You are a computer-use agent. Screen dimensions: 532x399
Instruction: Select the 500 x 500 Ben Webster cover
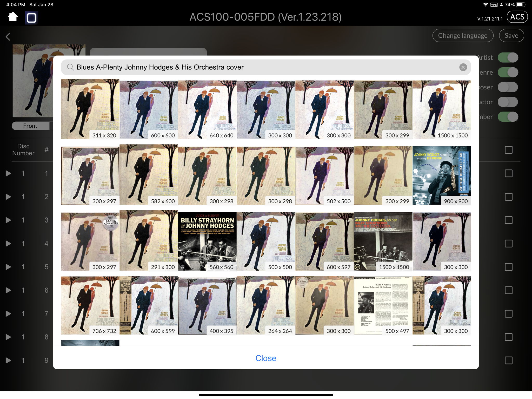[266, 241]
